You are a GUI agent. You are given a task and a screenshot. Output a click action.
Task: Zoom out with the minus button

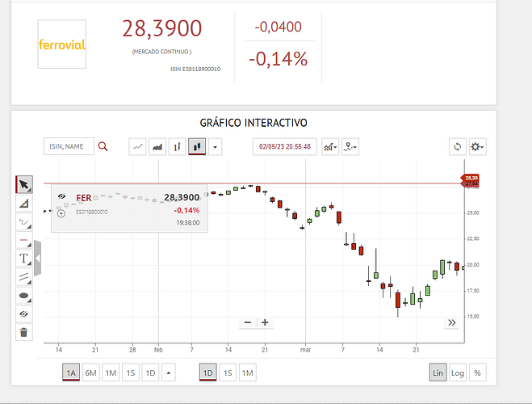point(248,322)
